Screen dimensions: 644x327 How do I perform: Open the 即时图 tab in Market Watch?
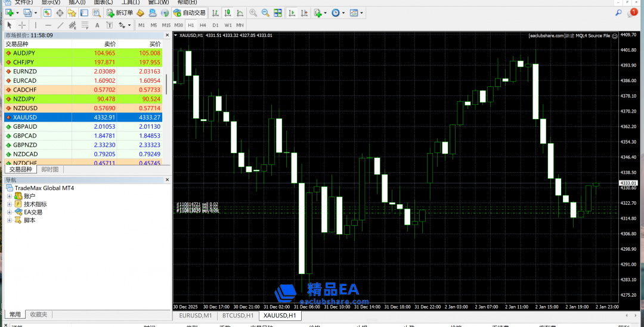coord(49,170)
